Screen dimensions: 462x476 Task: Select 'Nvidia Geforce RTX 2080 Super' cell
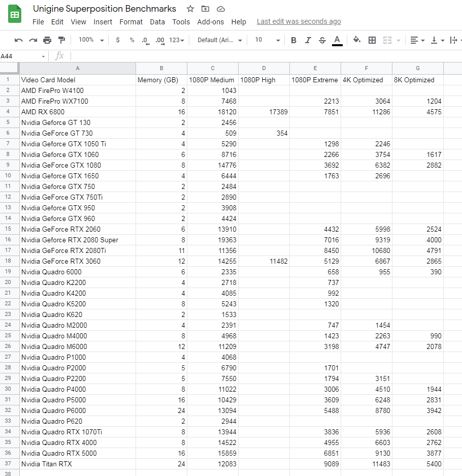(78, 240)
